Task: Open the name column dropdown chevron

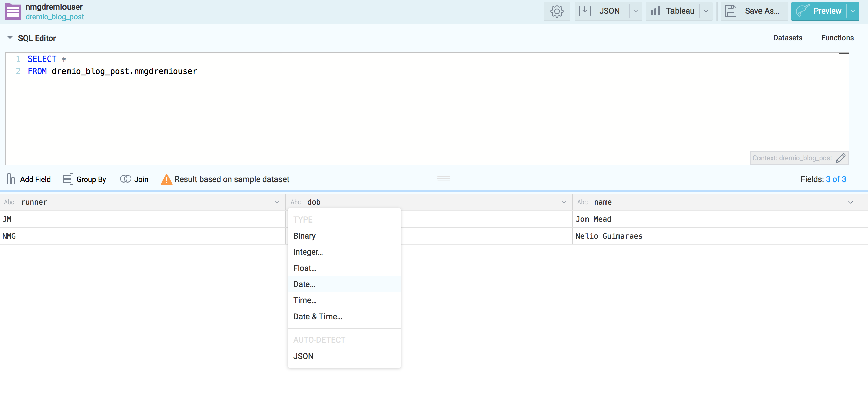Action: (851, 202)
